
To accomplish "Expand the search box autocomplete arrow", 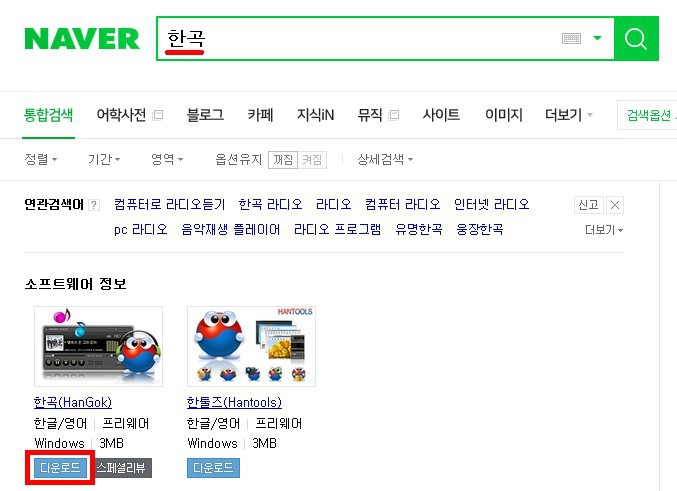I will (x=597, y=38).
